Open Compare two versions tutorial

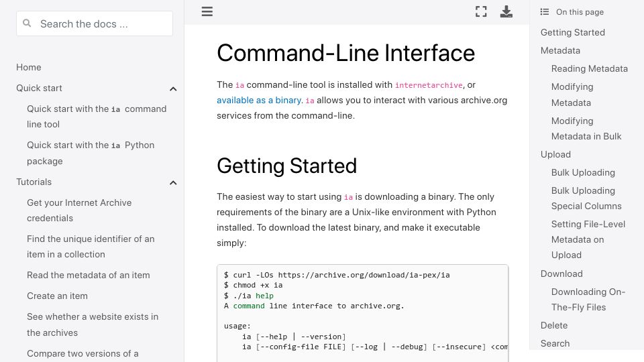pos(83,353)
